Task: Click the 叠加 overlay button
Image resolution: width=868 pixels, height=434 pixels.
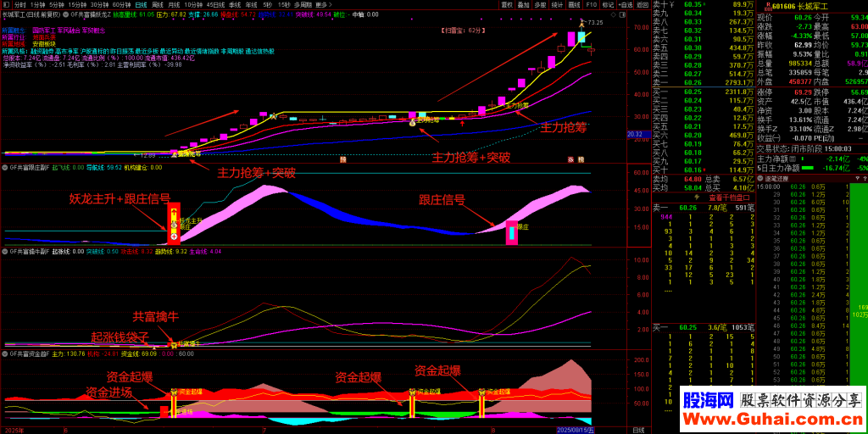Action: tap(523, 4)
